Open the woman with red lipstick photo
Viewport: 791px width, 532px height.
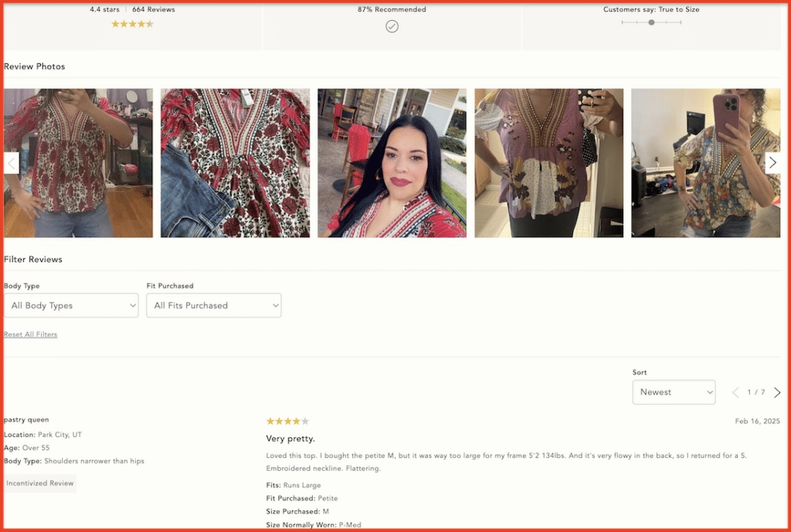point(392,163)
